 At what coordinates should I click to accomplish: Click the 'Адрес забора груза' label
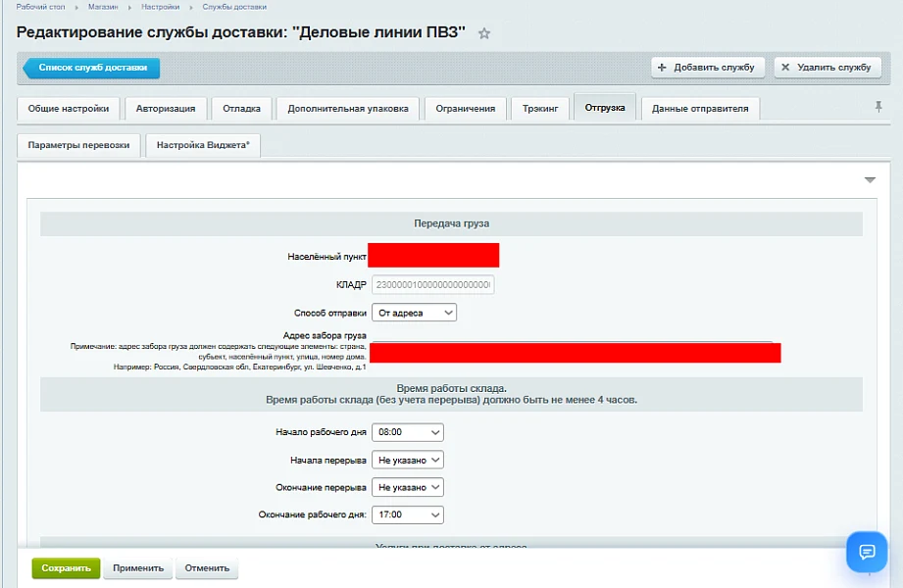tap(325, 336)
